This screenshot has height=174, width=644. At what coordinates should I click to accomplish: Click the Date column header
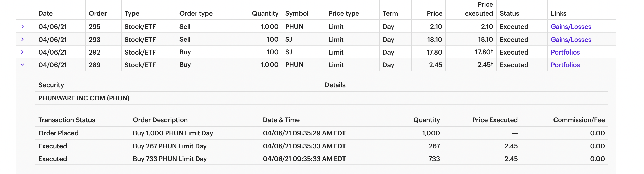click(x=46, y=13)
